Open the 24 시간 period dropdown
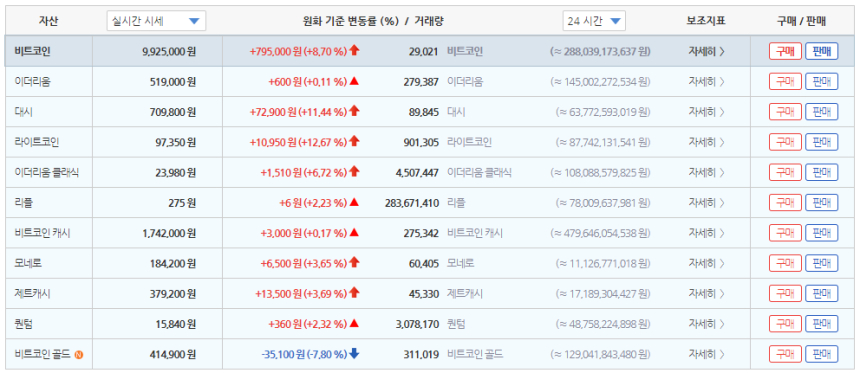Screen dimensions: 860x373 [x=594, y=21]
